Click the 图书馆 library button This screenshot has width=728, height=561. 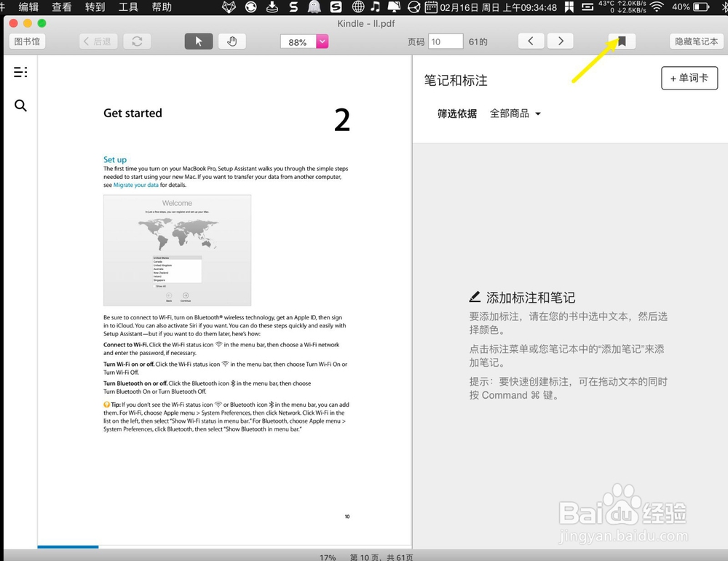26,41
